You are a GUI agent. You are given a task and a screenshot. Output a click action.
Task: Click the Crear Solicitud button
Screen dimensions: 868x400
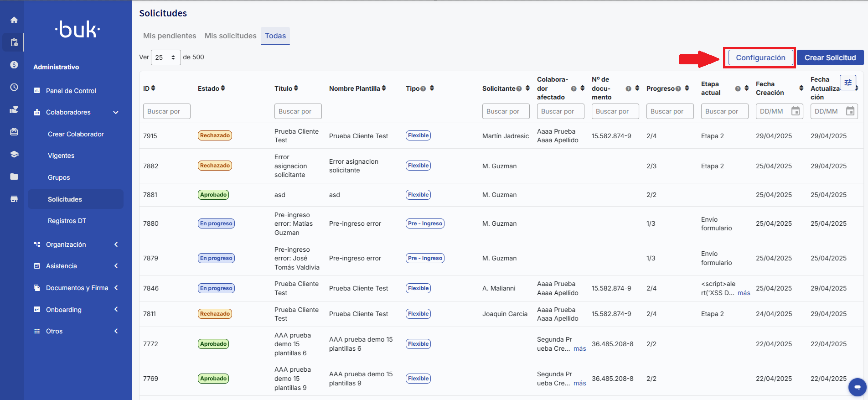click(830, 58)
